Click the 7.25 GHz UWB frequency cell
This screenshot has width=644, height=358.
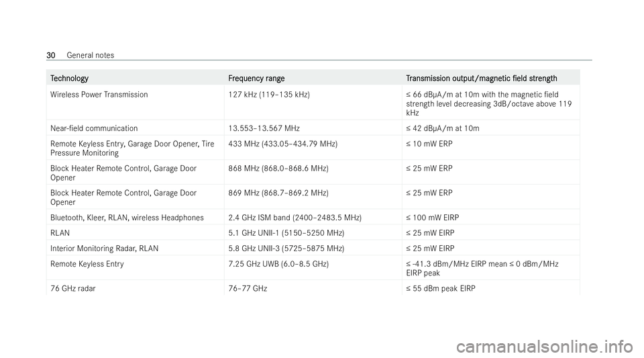tap(278, 264)
